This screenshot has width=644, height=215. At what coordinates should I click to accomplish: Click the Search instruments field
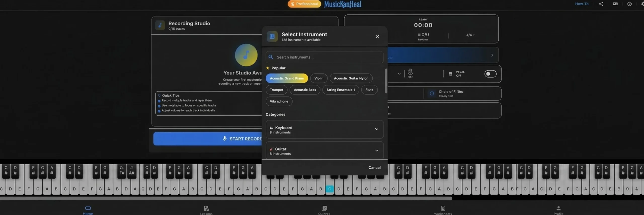click(325, 57)
